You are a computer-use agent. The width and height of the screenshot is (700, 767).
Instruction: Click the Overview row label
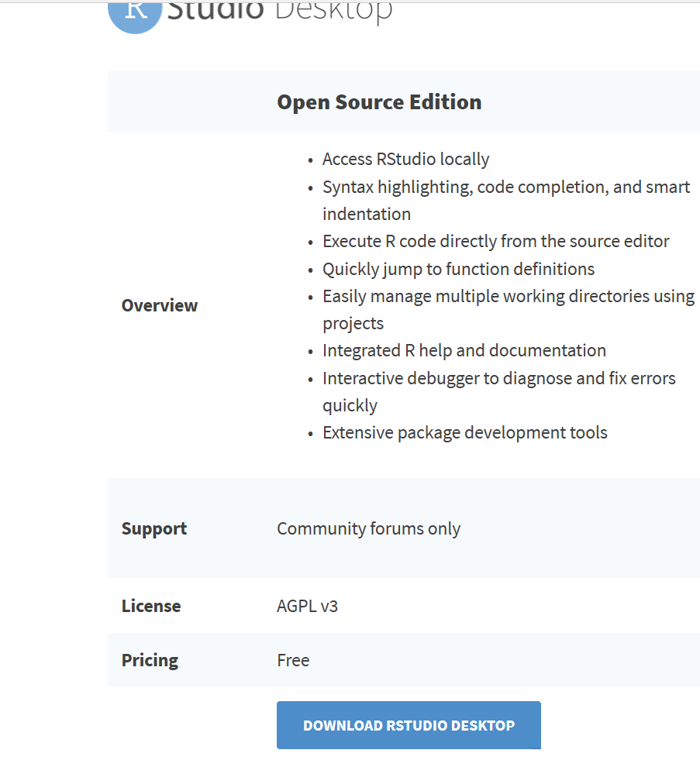coord(160,305)
